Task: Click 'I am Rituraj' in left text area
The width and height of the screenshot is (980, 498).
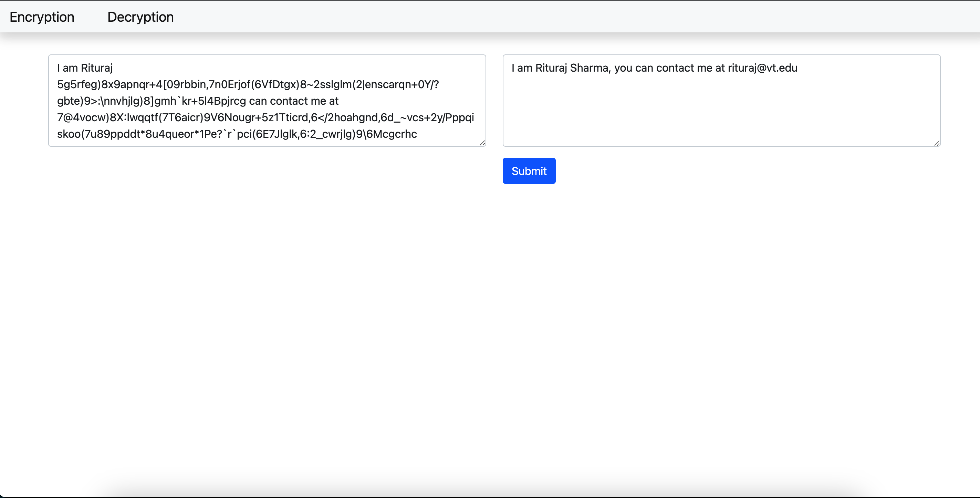Action: (x=85, y=68)
